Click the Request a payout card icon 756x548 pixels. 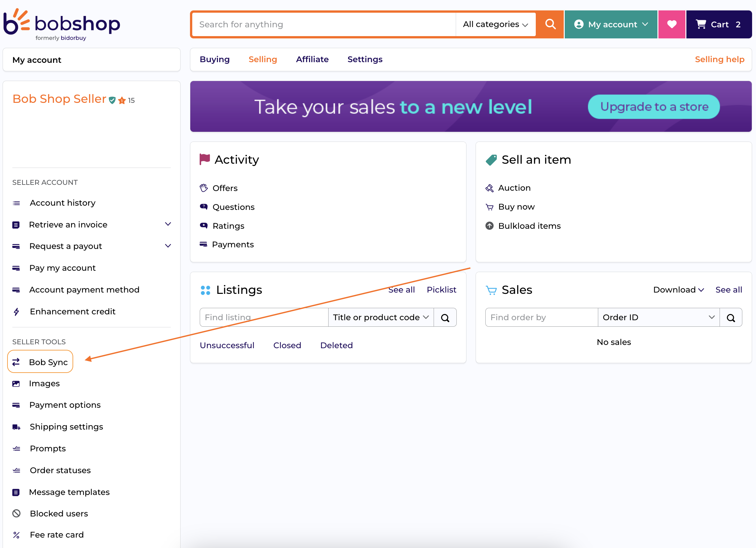coord(16,246)
